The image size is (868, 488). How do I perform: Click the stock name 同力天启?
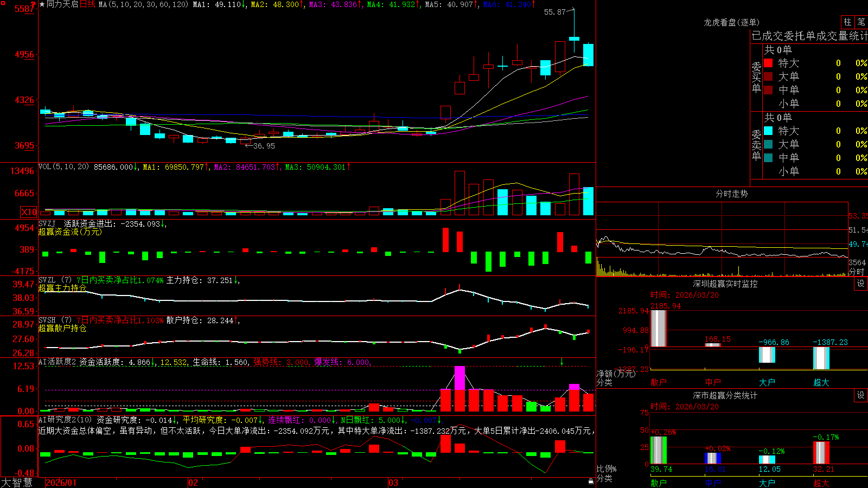click(62, 4)
